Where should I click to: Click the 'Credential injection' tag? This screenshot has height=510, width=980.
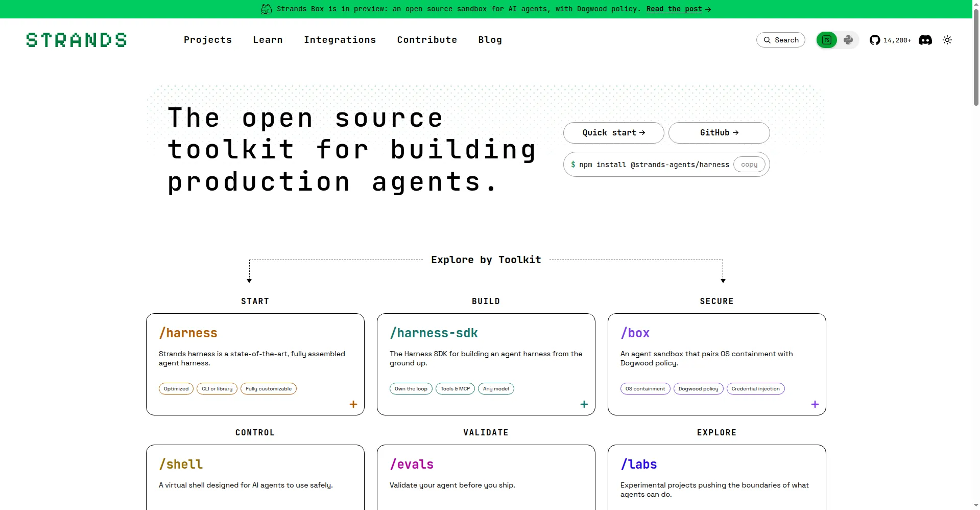point(756,389)
